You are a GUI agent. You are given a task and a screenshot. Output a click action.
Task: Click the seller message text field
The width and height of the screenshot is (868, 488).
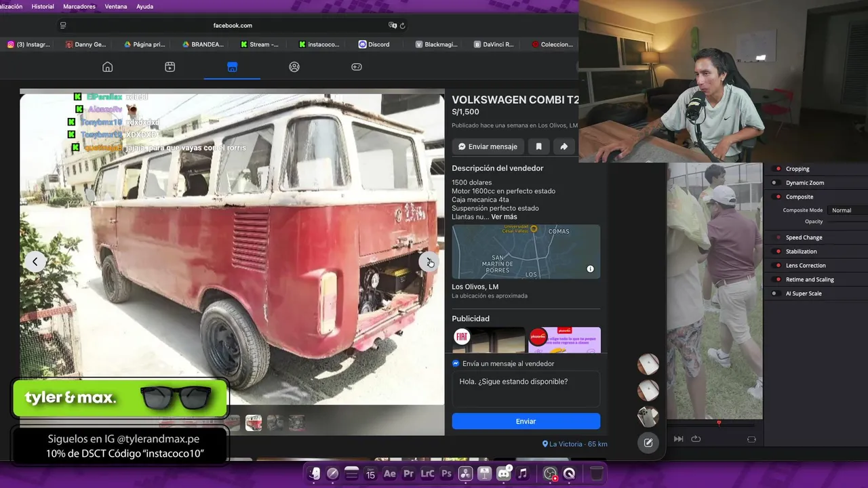pos(526,388)
